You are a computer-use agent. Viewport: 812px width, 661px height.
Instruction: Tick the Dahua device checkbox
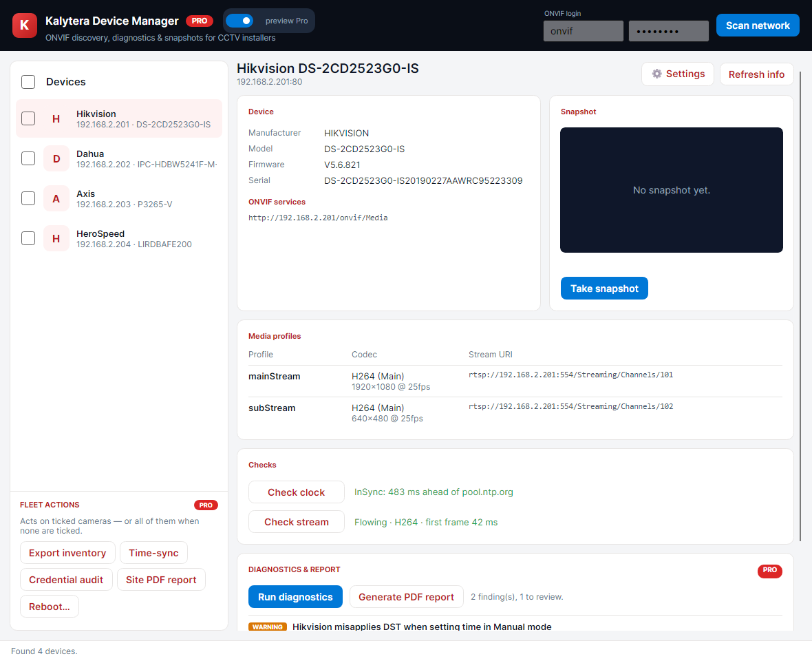click(x=28, y=158)
